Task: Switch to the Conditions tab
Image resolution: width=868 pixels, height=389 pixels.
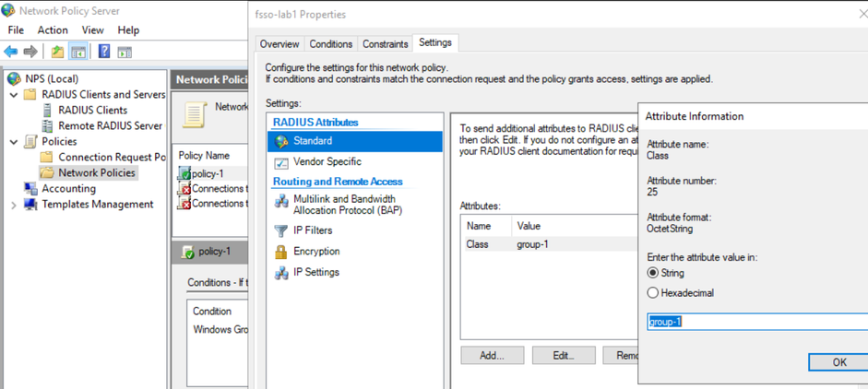Action: [331, 44]
